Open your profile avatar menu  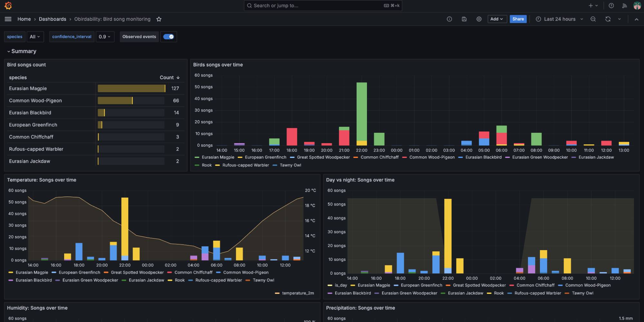point(637,5)
